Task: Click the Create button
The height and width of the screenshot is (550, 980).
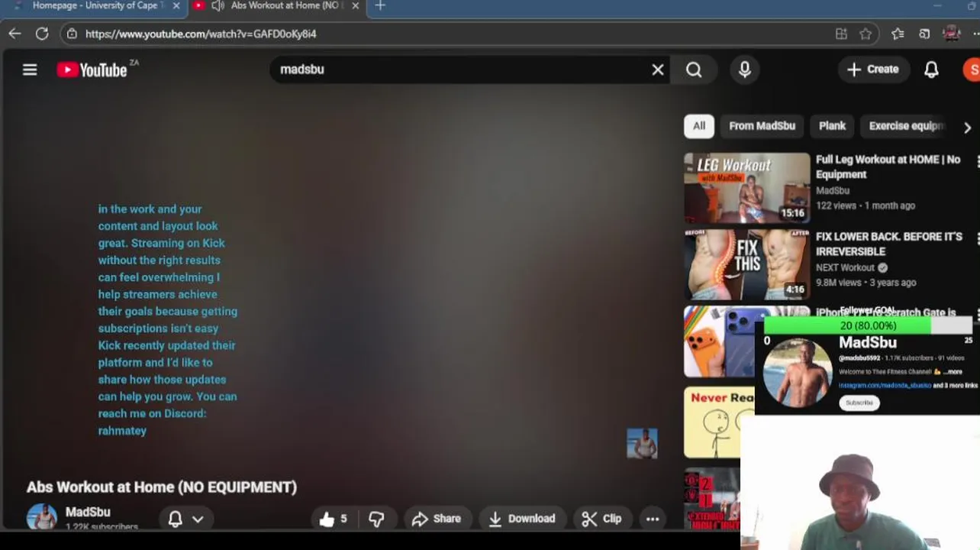Action: click(873, 70)
